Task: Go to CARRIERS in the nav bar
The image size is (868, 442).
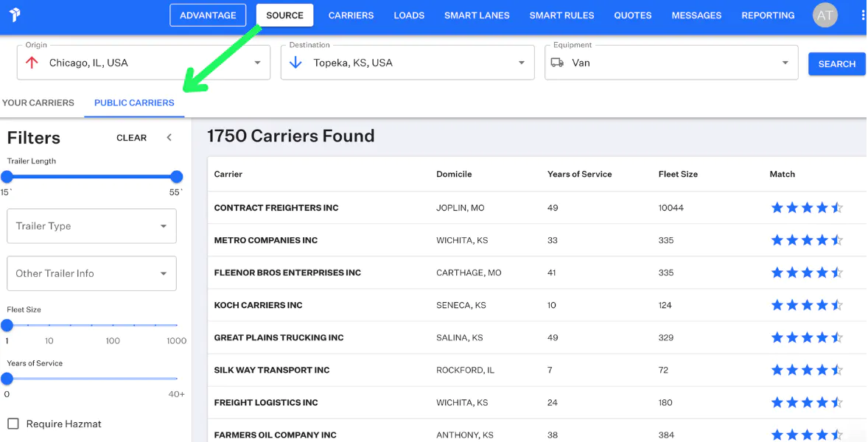Action: pyautogui.click(x=351, y=15)
